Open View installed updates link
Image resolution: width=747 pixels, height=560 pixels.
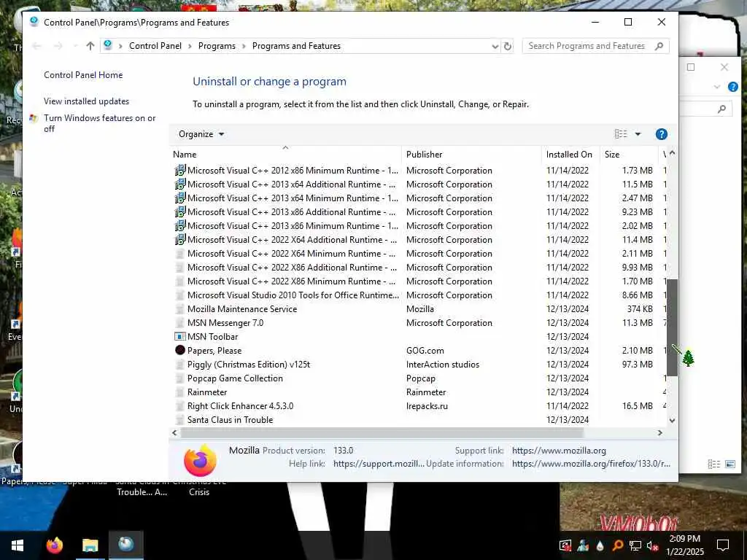86,101
